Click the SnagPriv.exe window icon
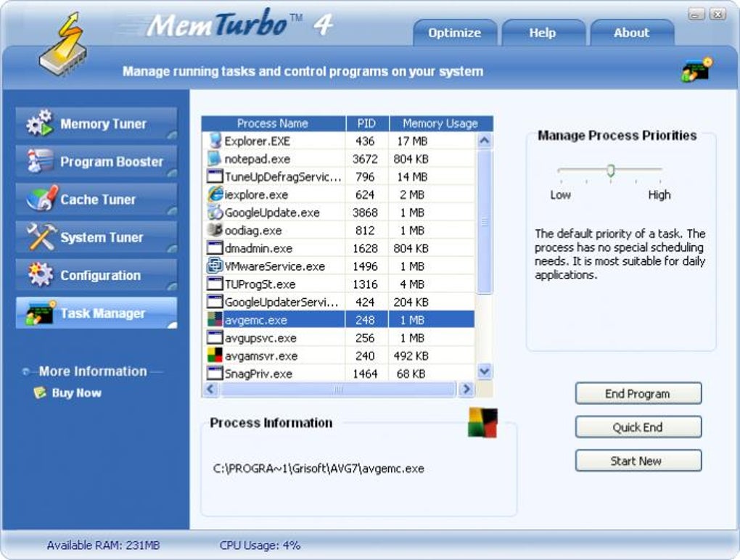 click(x=215, y=374)
